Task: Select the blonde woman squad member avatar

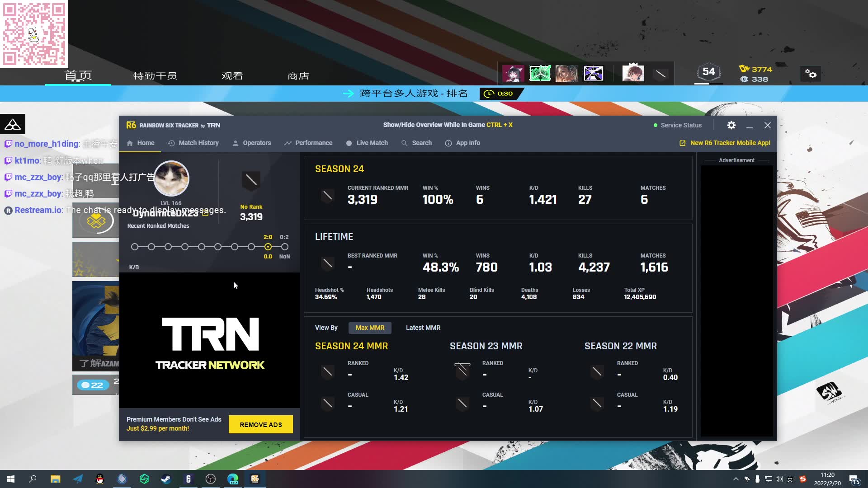Action: coord(566,73)
